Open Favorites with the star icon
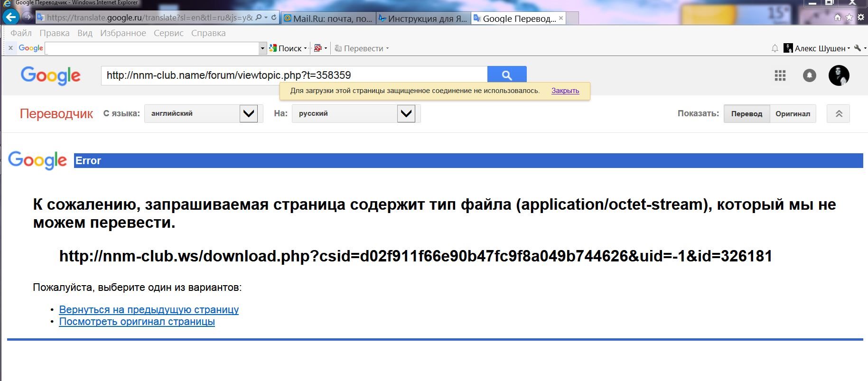Image resolution: width=868 pixels, height=381 pixels. 849,18
